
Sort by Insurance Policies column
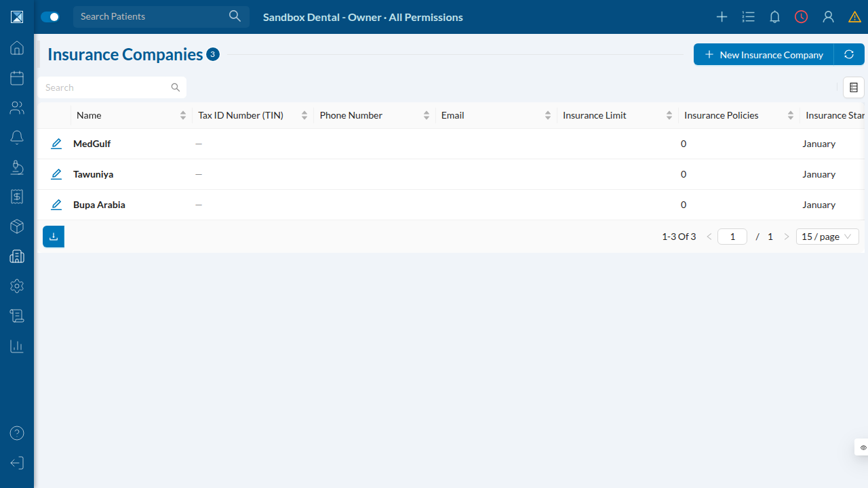[x=790, y=115]
